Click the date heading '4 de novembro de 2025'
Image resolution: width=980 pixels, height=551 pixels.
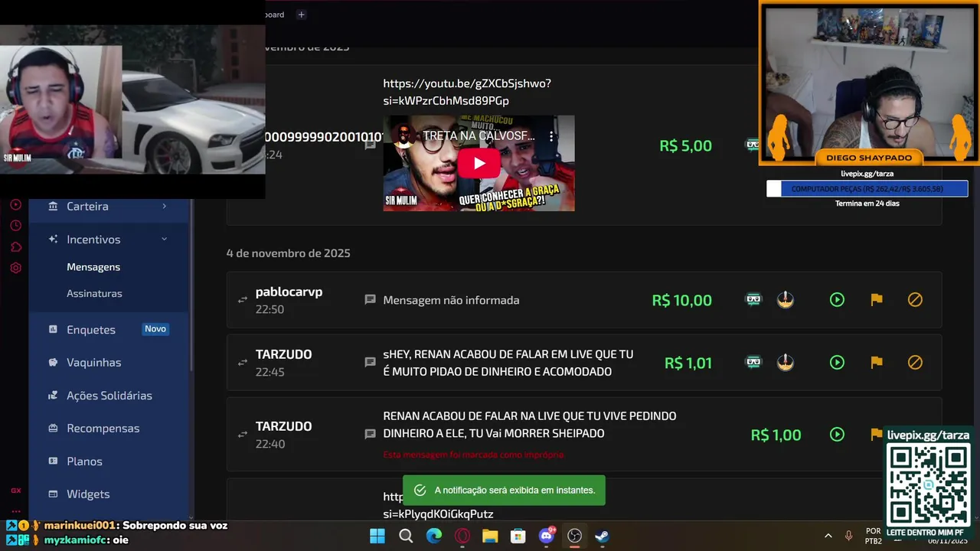(289, 253)
